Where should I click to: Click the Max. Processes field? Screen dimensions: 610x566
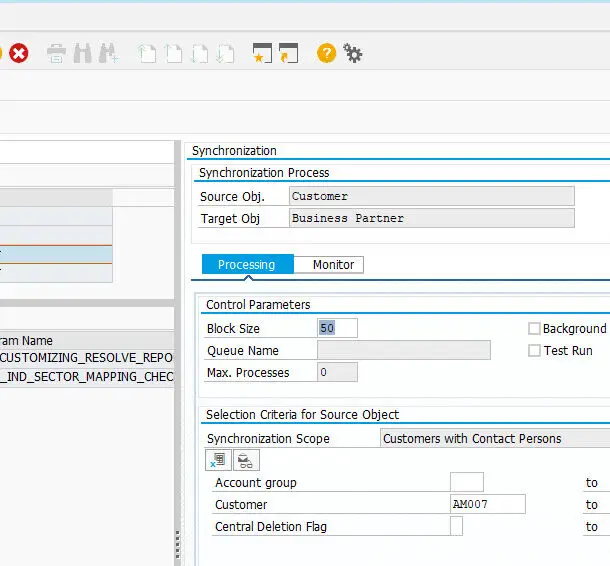[337, 372]
